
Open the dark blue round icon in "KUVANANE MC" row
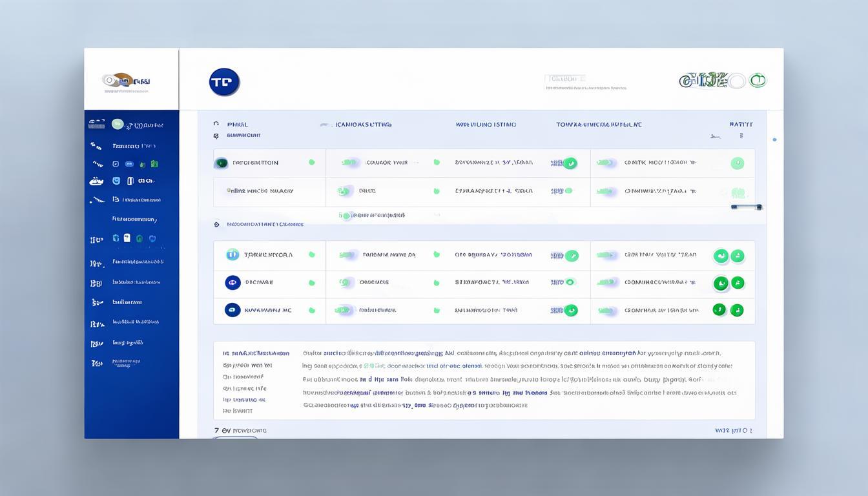232,310
